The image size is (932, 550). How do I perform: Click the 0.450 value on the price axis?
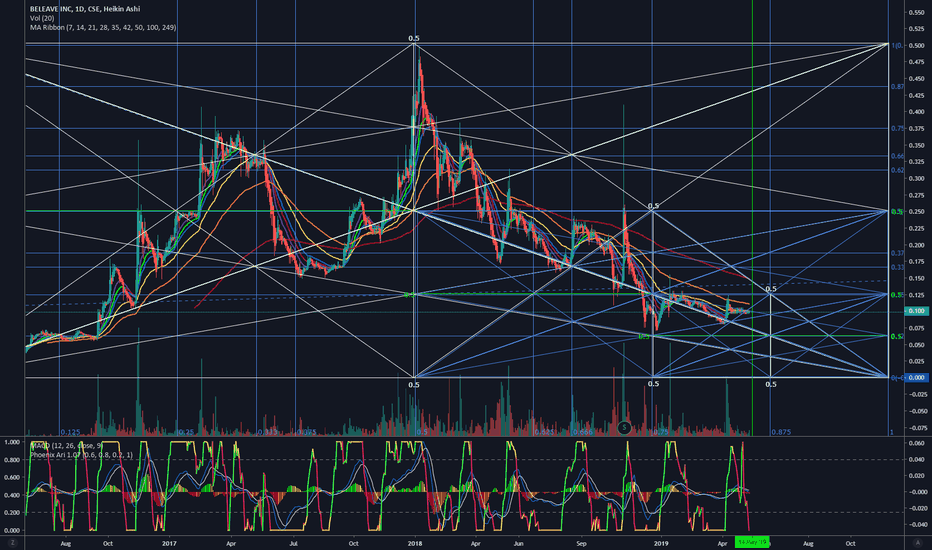pyautogui.click(x=916, y=78)
